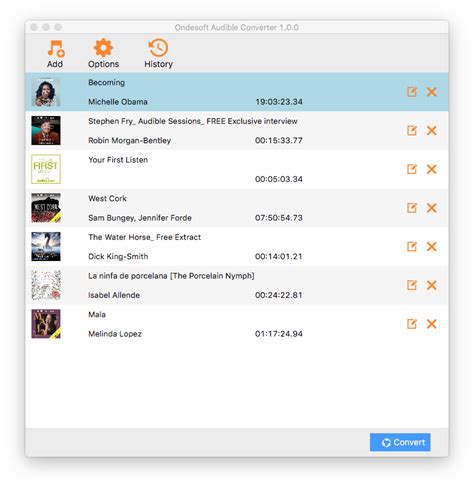Click the author 'Dick King-Smith'
474x487 pixels.
118,257
